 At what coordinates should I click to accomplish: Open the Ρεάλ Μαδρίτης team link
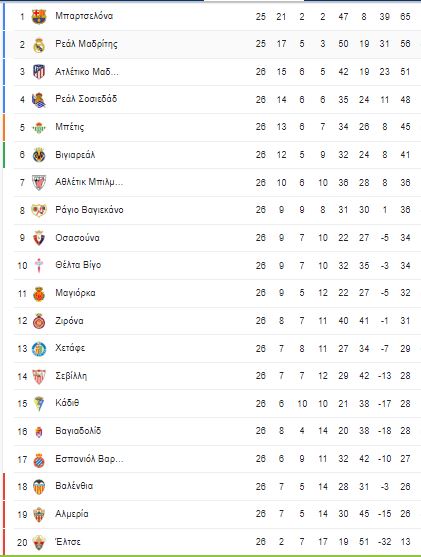(86, 44)
